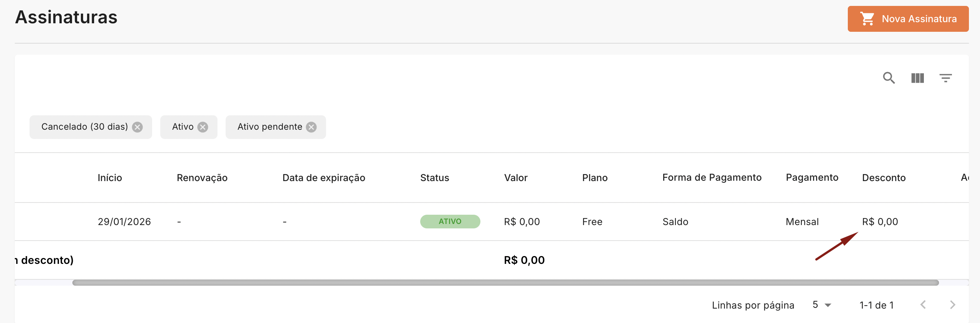This screenshot has height=323, width=980.
Task: Go to the next table page
Action: tap(952, 305)
